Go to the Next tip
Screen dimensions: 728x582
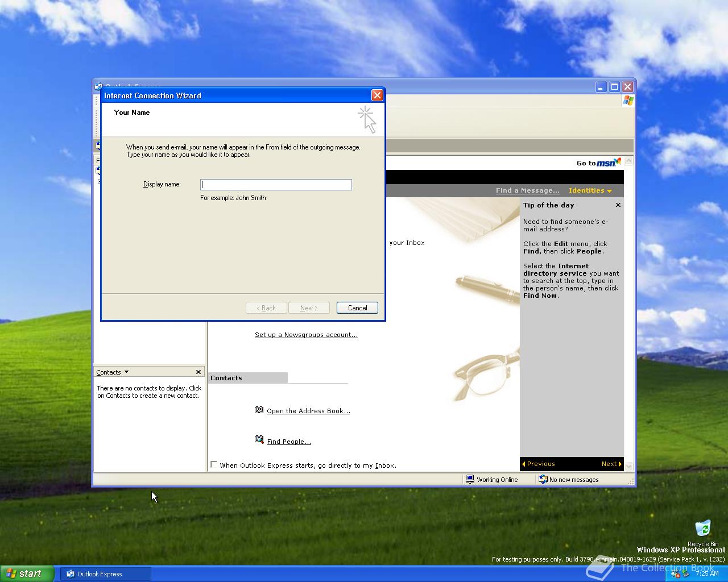tap(611, 464)
